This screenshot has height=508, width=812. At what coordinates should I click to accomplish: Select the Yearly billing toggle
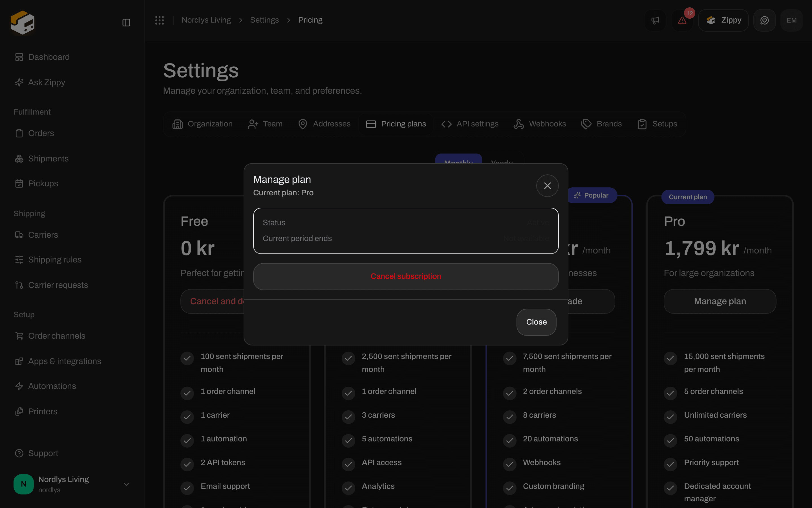(502, 159)
